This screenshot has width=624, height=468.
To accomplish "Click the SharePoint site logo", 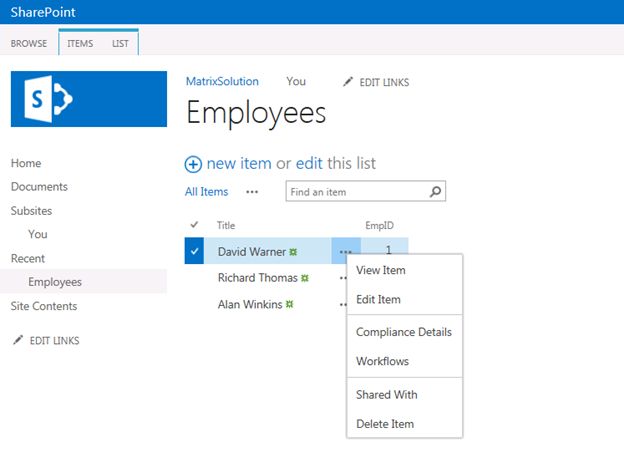I will click(89, 98).
